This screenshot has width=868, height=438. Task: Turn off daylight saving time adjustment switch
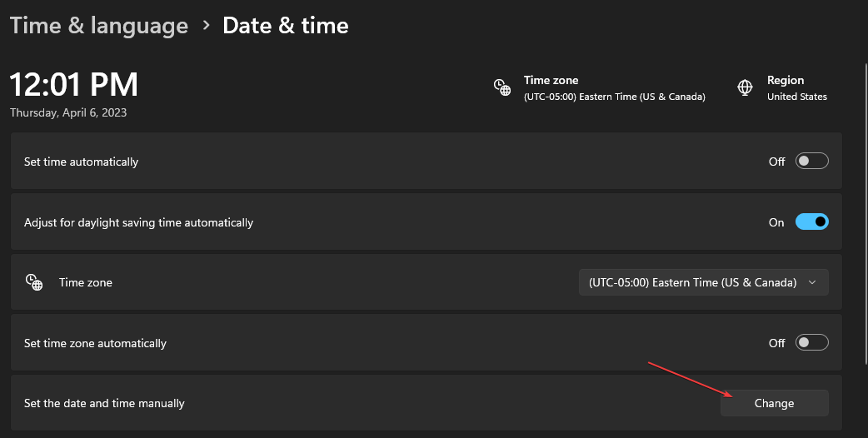811,222
